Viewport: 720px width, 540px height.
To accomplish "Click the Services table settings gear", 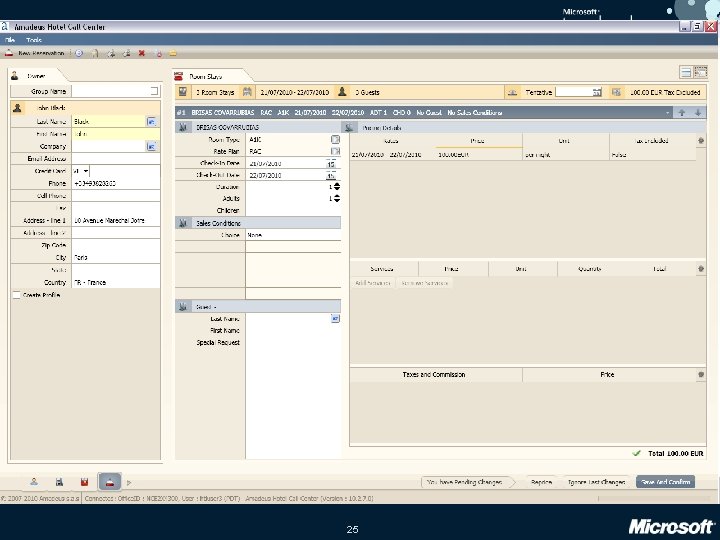I will 701,269.
